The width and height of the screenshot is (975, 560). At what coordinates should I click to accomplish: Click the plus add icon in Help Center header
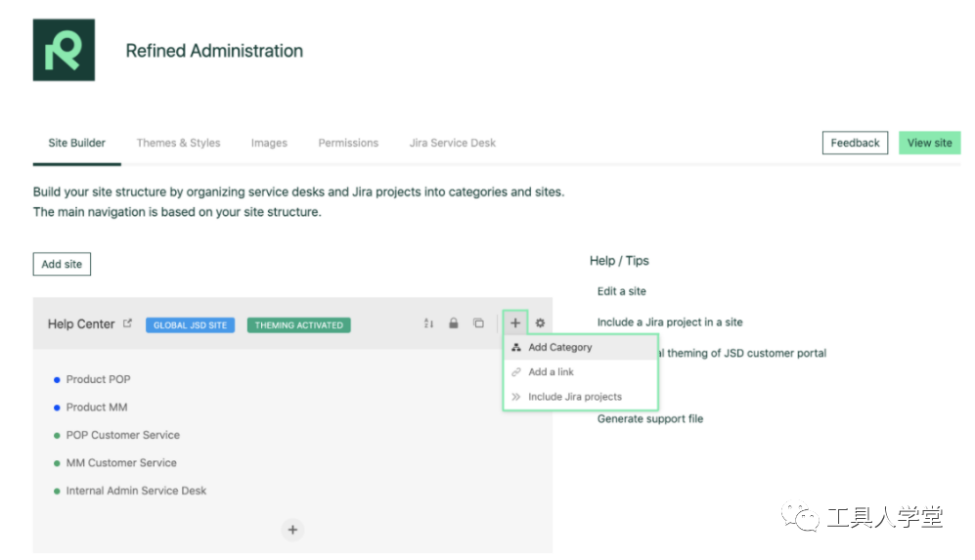[x=514, y=323]
